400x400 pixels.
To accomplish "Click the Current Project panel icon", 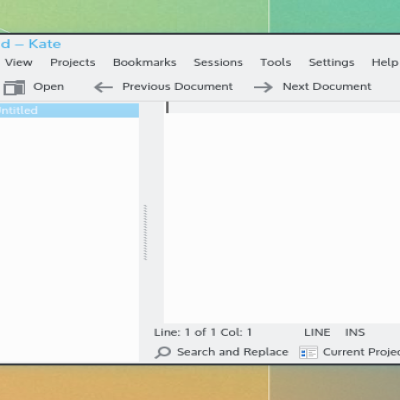I will (x=308, y=352).
